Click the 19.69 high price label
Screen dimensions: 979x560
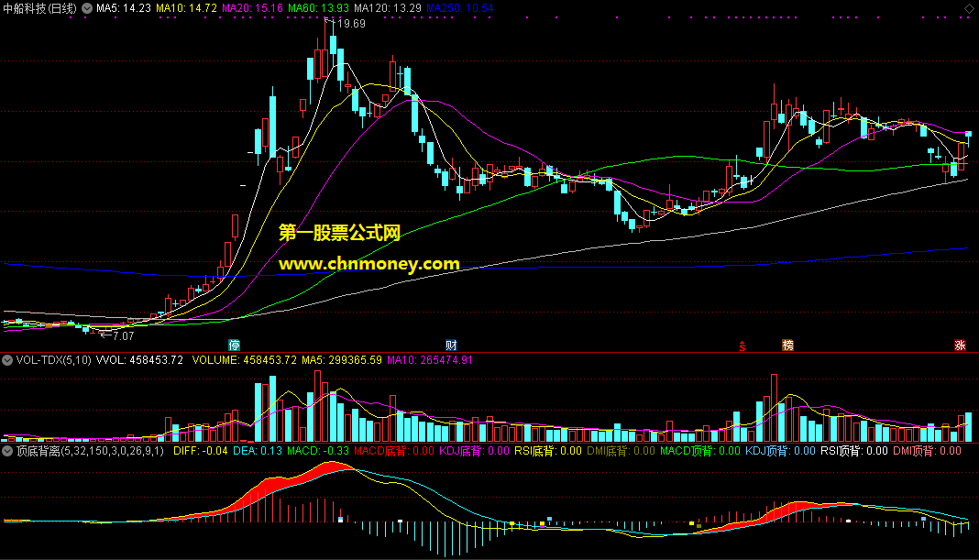point(351,24)
